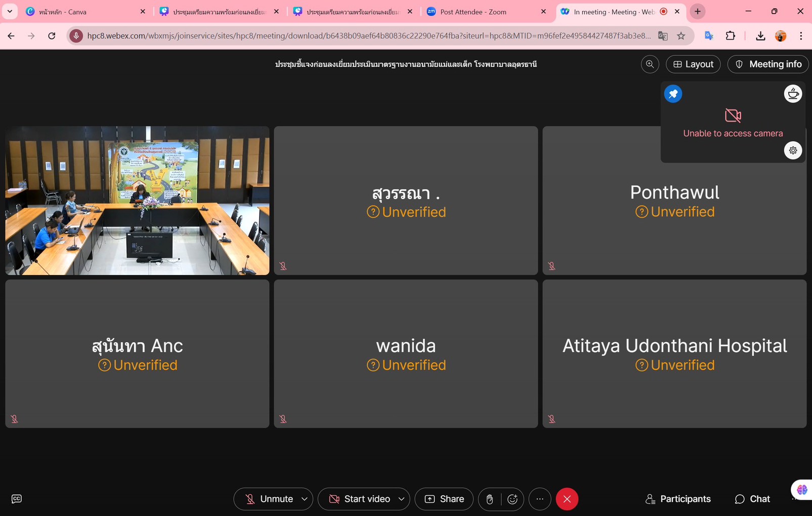Image resolution: width=812 pixels, height=516 pixels.
Task: Open the Chat panel
Action: point(752,499)
